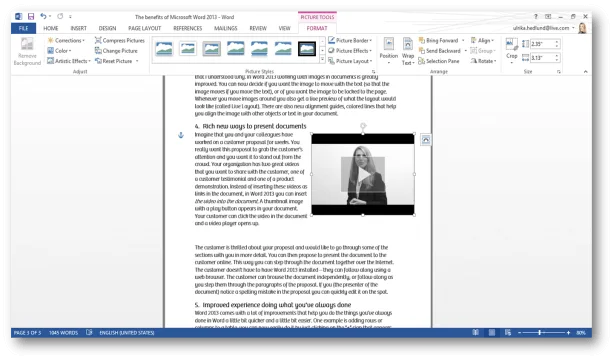Viewport: 614px width, 361px height.
Task: Click Compress Pictures
Action: [120, 40]
